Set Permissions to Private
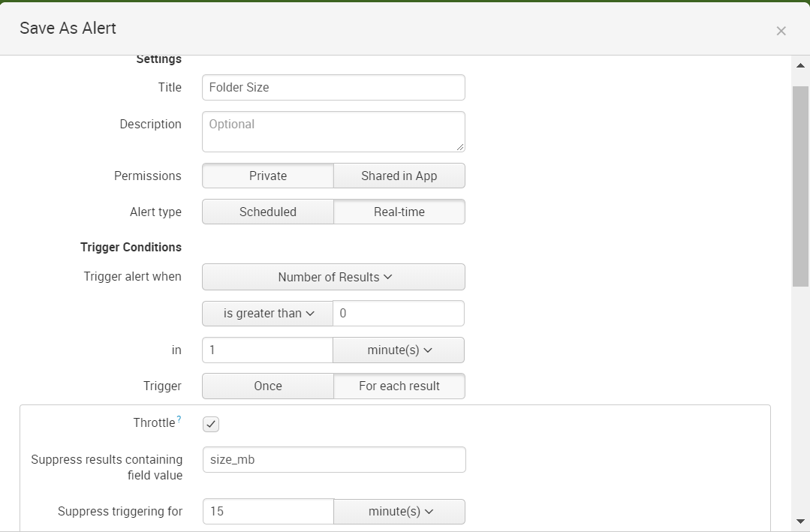 267,176
